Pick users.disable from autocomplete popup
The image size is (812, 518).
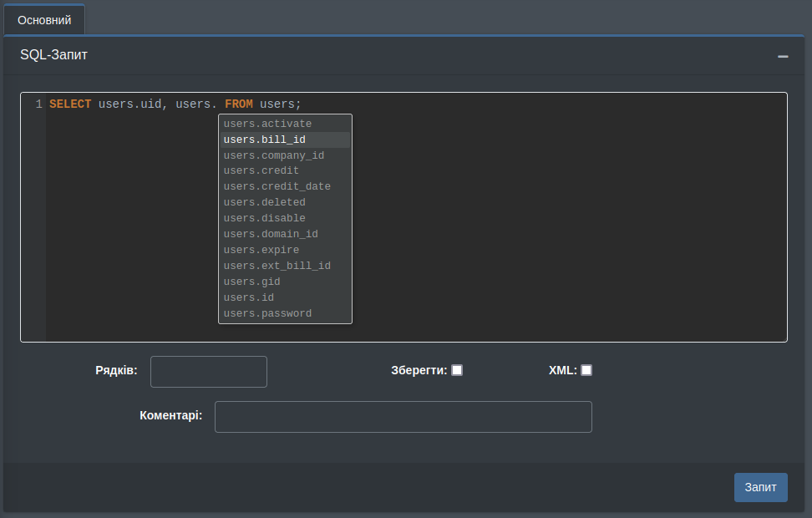click(x=265, y=218)
